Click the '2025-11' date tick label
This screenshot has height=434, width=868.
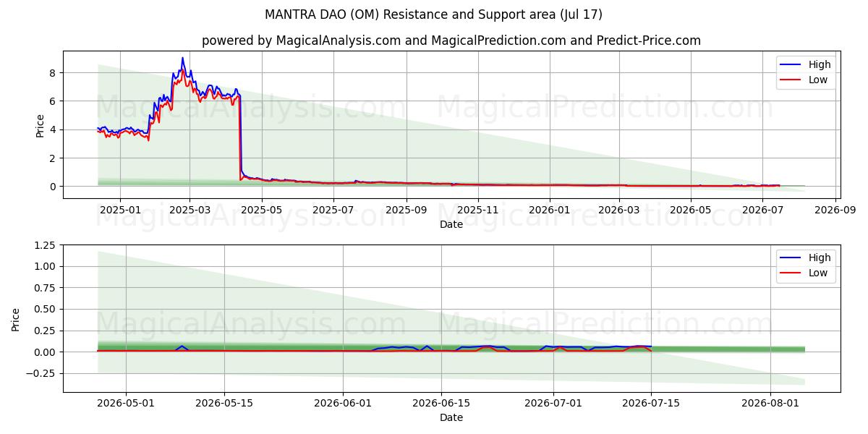pyautogui.click(x=478, y=210)
